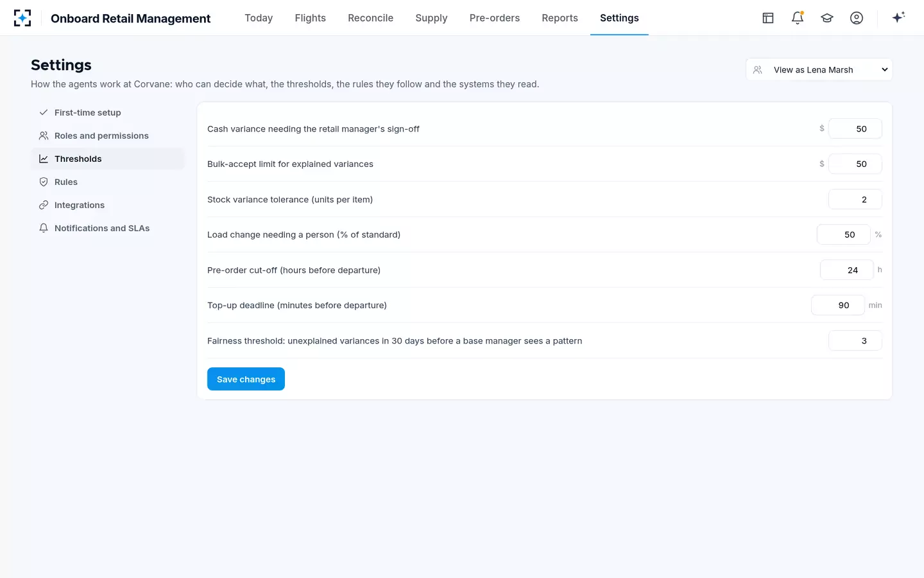Click the chart icon beside Thresholds
The height and width of the screenshot is (578, 924).
click(44, 159)
